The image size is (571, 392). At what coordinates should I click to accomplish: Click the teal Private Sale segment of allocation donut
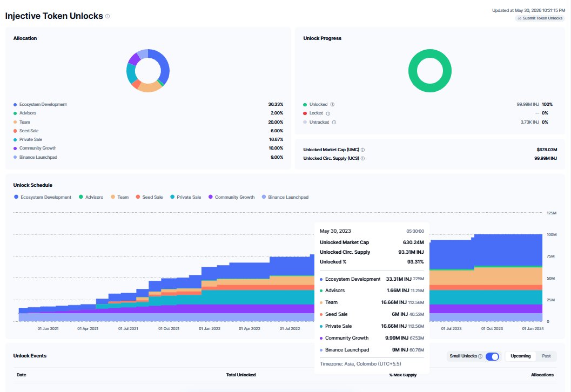pos(131,73)
